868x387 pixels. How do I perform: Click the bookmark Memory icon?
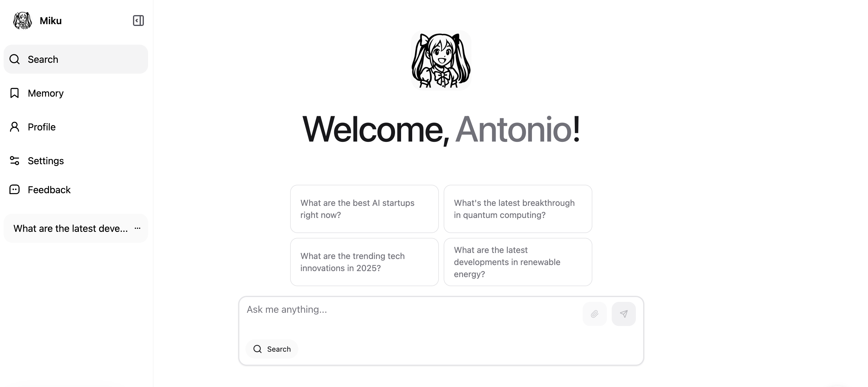pos(15,93)
